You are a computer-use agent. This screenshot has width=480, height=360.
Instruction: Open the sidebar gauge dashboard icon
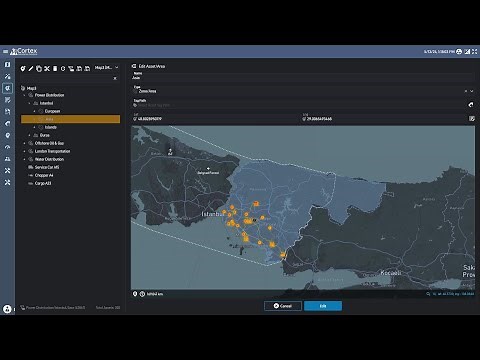coord(7,147)
